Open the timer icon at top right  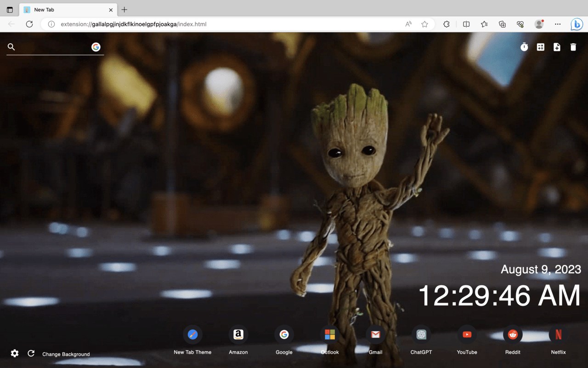(524, 46)
